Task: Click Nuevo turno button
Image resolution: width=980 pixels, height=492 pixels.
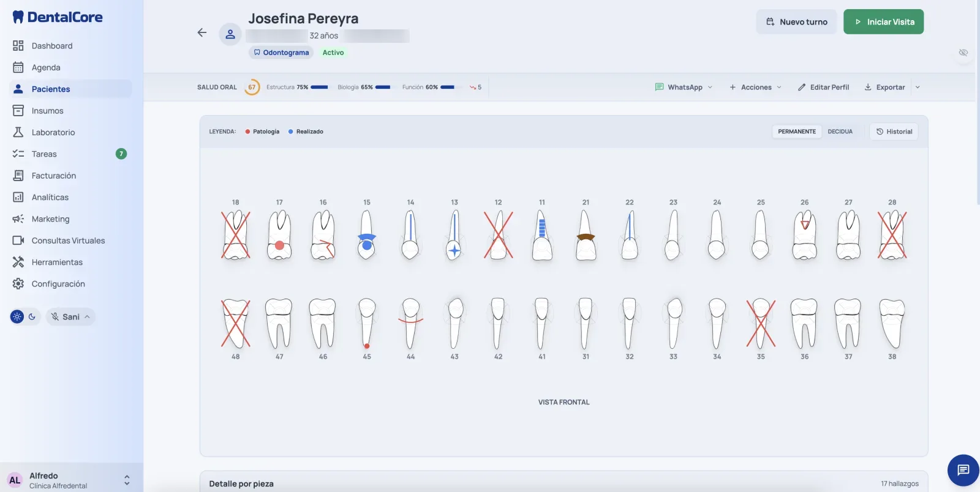Action: 796,22
